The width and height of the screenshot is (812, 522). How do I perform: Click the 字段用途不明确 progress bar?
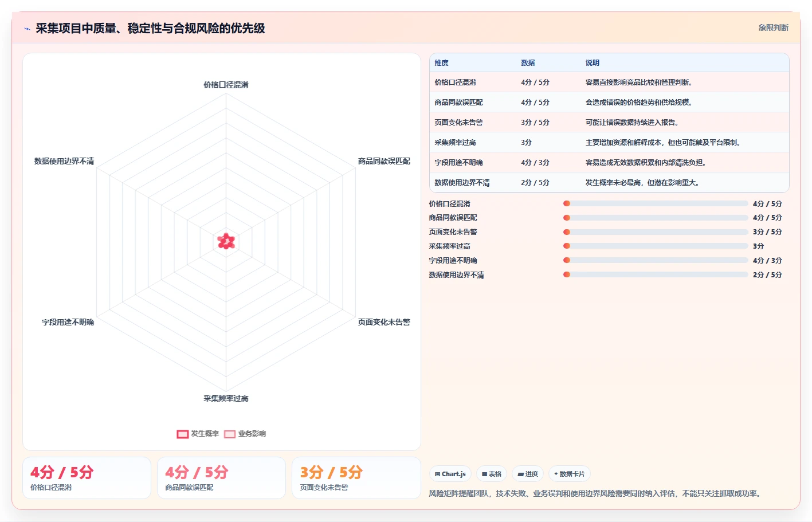click(656, 260)
